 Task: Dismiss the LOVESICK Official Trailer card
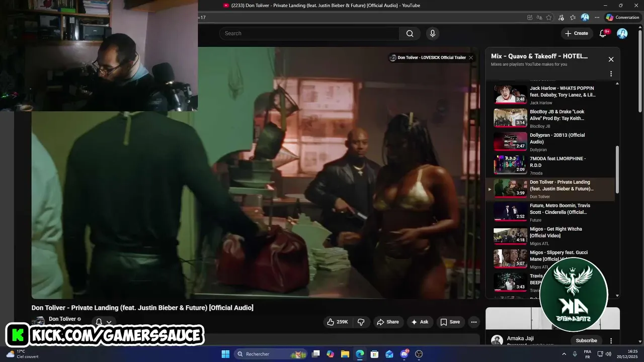click(x=471, y=57)
